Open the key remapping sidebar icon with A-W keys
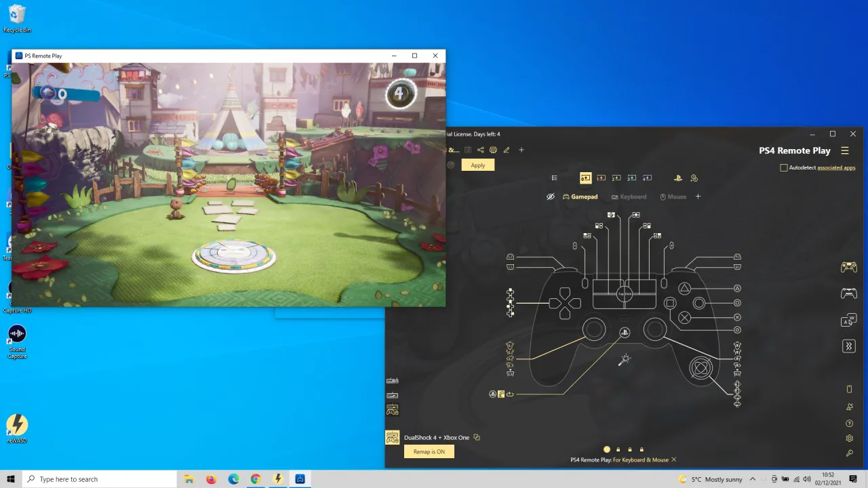The width and height of the screenshot is (868, 488). [848, 321]
